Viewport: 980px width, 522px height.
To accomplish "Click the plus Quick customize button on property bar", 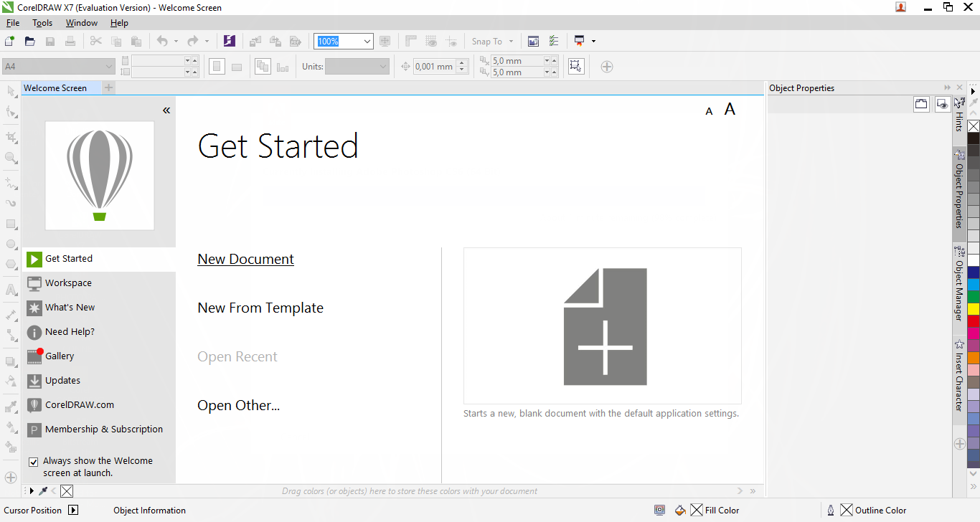I will pos(607,67).
